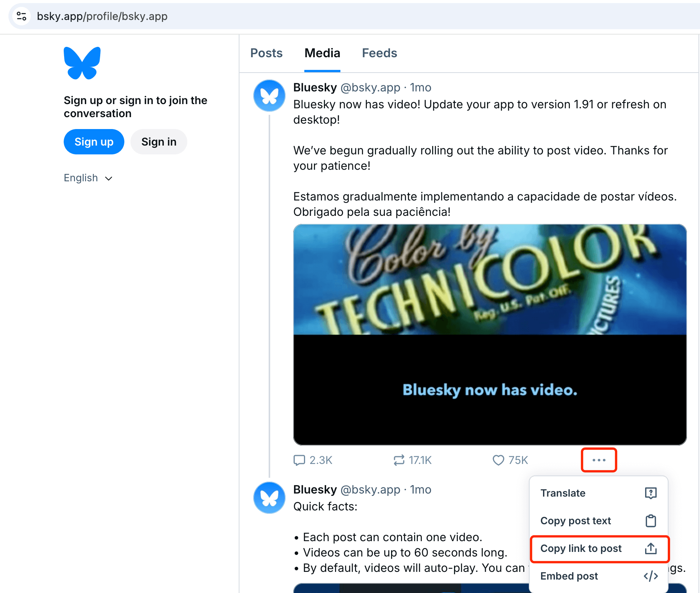Image resolution: width=700 pixels, height=593 pixels.
Task: Click the translate icon in the context menu
Action: (650, 493)
